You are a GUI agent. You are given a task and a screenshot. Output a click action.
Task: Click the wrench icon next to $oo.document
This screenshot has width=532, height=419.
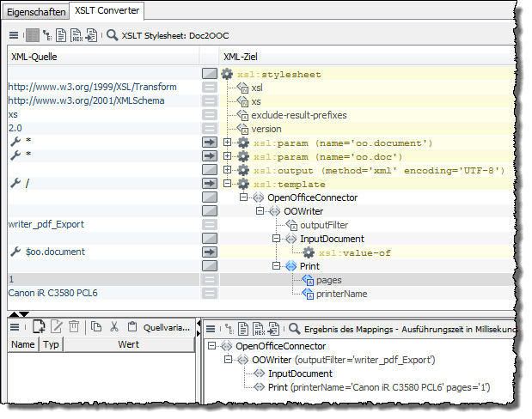tap(15, 252)
